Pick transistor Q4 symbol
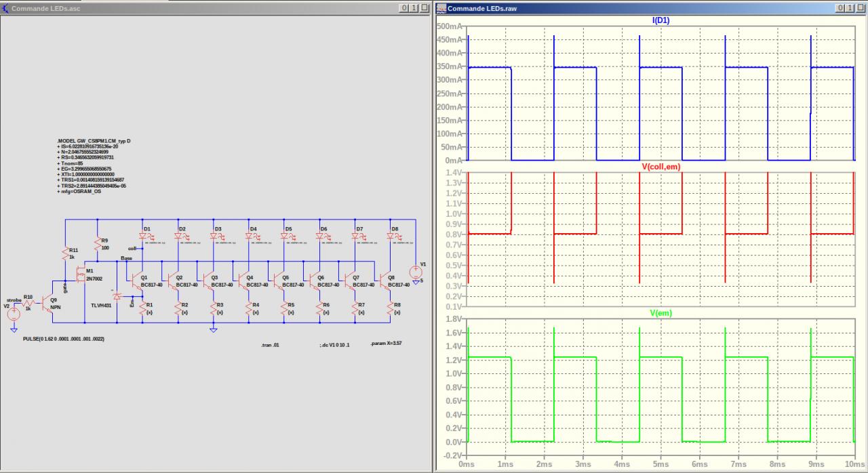Viewport: 868px width, 473px height. point(244,279)
